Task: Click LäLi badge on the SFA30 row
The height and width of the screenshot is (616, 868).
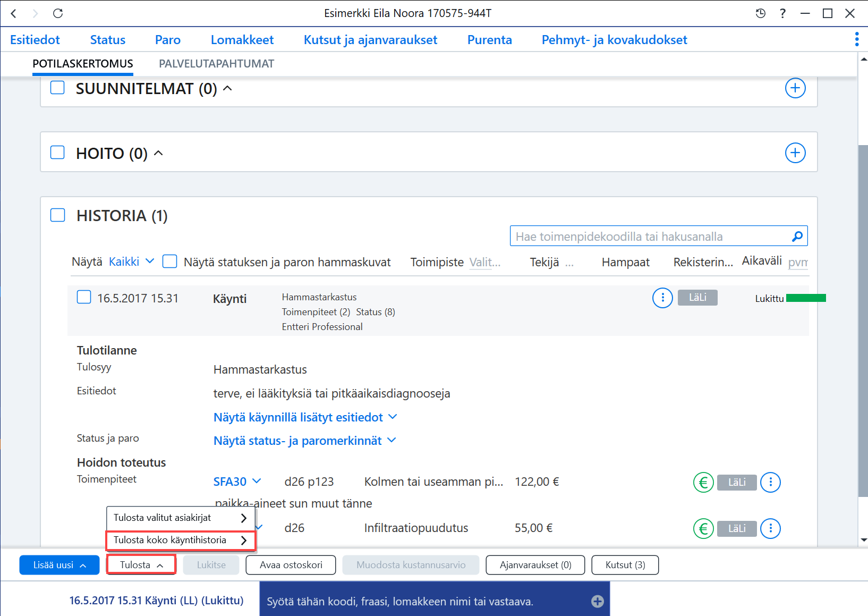Action: (737, 483)
